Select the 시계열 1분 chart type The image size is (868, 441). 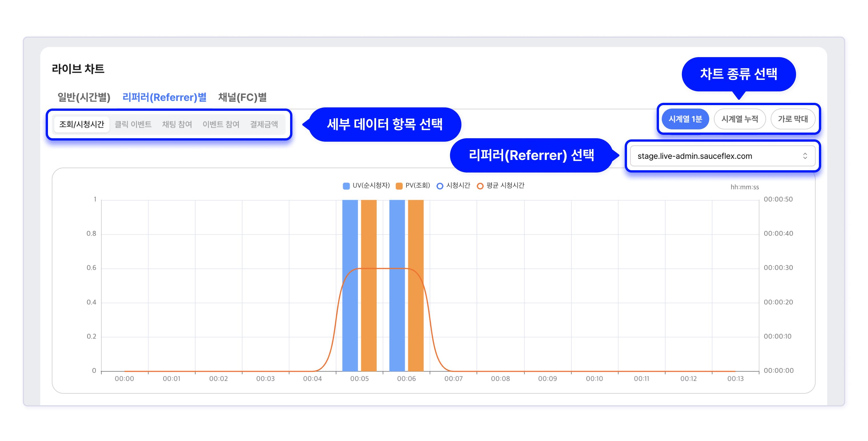pyautogui.click(x=685, y=119)
